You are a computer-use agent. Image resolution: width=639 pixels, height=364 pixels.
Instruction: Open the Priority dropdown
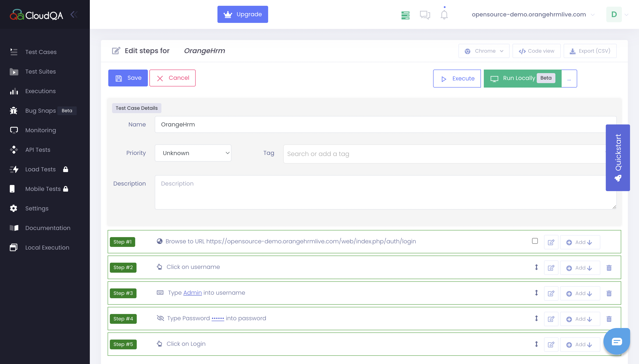193,153
